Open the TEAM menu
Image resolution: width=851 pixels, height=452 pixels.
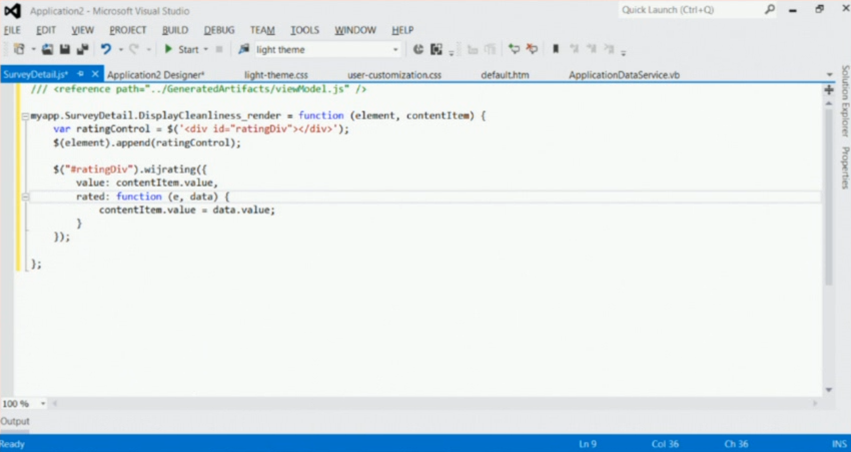(262, 30)
